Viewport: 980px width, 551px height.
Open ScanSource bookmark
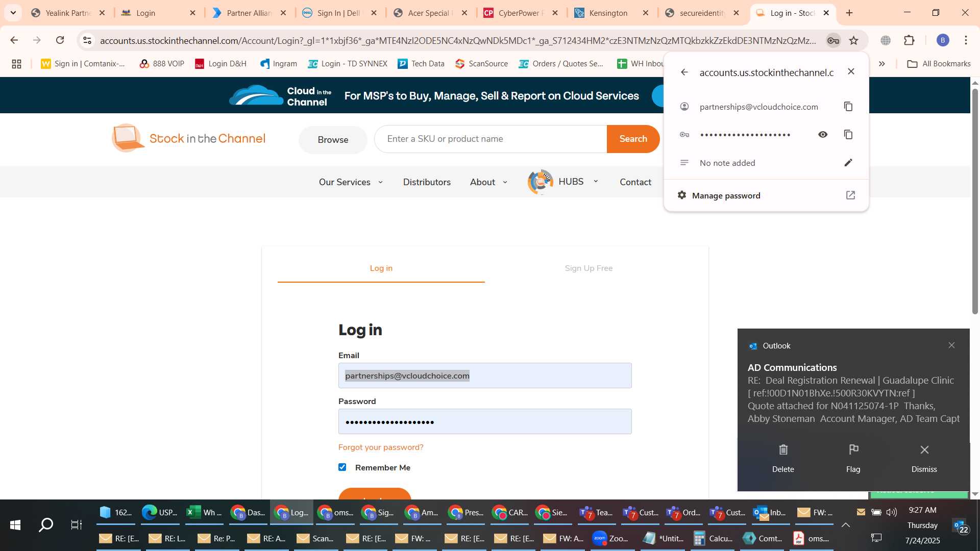(482, 64)
